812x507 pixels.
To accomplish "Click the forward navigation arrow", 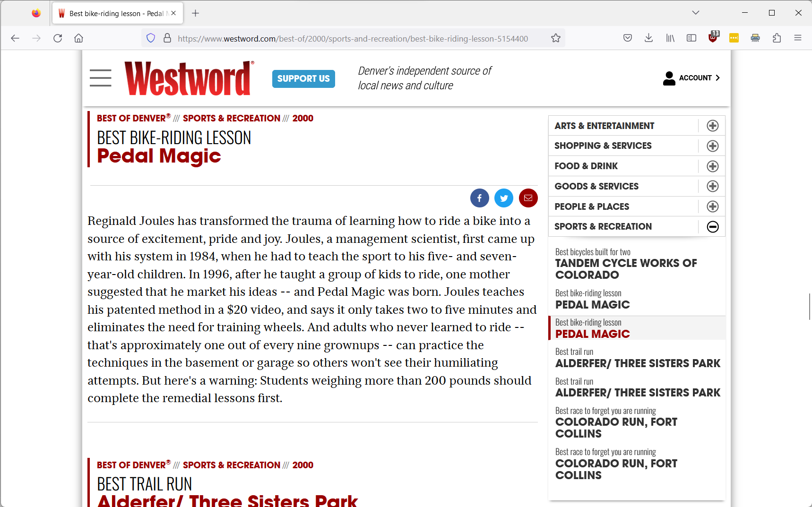I will (36, 38).
